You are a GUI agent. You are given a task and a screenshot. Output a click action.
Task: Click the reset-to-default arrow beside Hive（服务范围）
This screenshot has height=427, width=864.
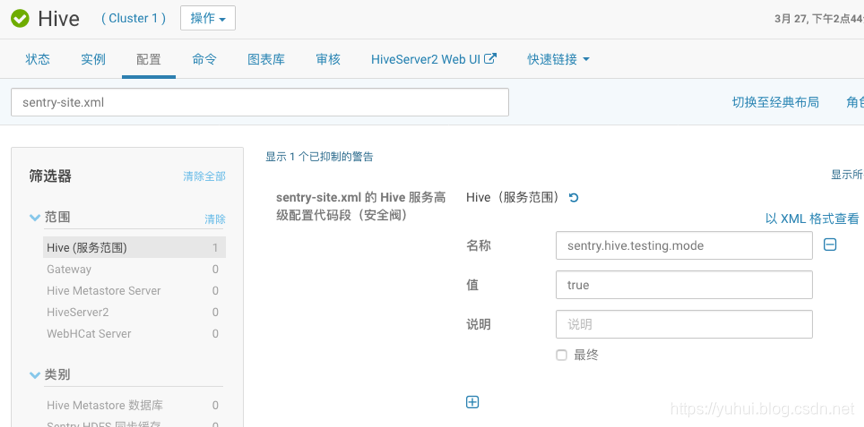pos(574,198)
